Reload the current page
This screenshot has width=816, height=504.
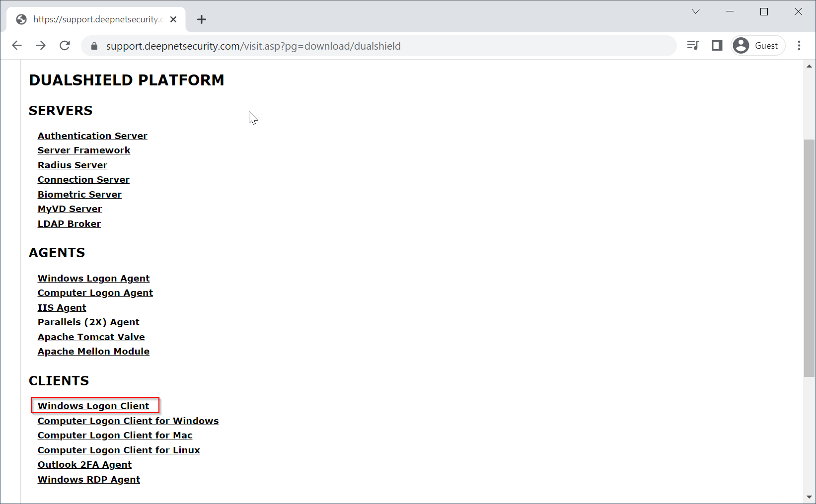[x=65, y=46]
